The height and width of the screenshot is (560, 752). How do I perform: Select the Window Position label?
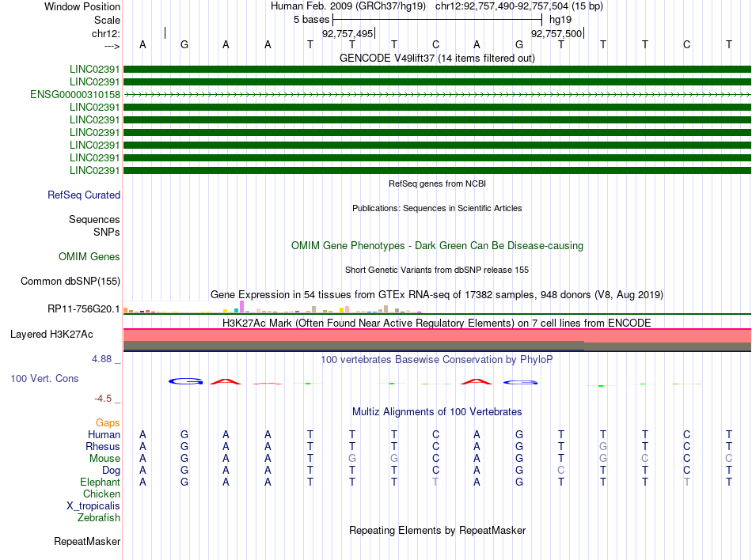pyautogui.click(x=82, y=6)
